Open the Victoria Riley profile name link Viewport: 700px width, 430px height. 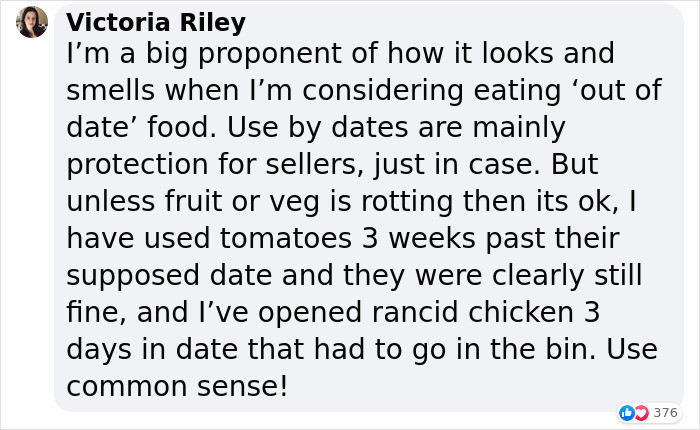click(x=156, y=23)
